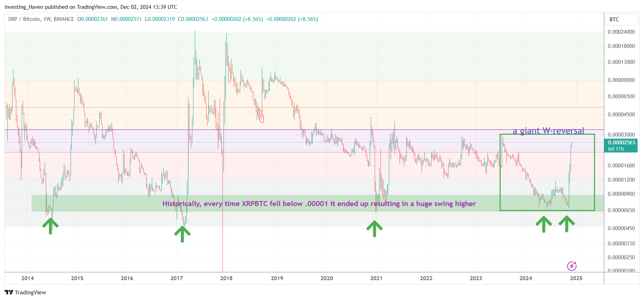This screenshot has width=644, height=300.
Task: Click the 2015 label on the time axis
Action: pos(77,278)
